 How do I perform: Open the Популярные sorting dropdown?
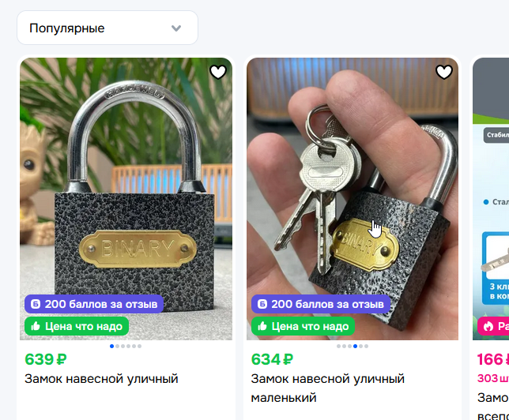107,28
